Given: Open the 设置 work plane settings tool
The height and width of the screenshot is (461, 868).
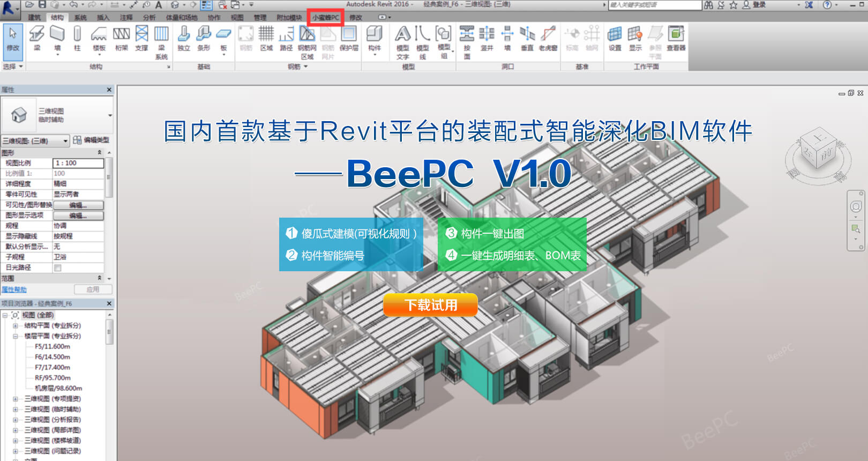Looking at the screenshot, I should 615,39.
